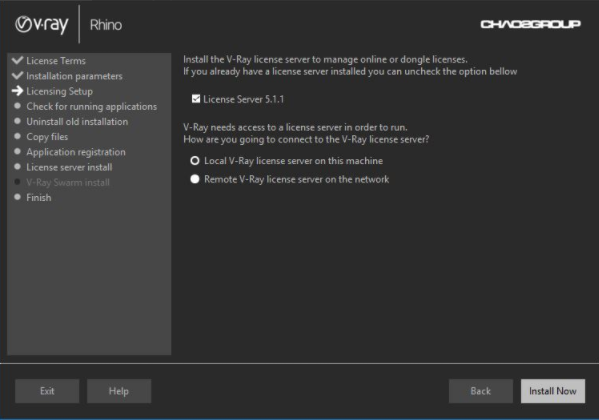Click the 'Install the V-Ray license server' instruction text

[325, 60]
